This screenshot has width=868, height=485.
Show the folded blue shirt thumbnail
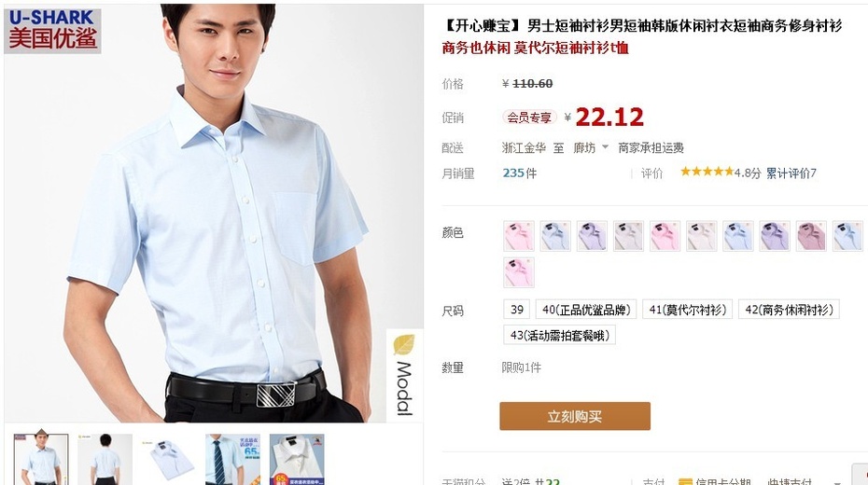coord(169,460)
